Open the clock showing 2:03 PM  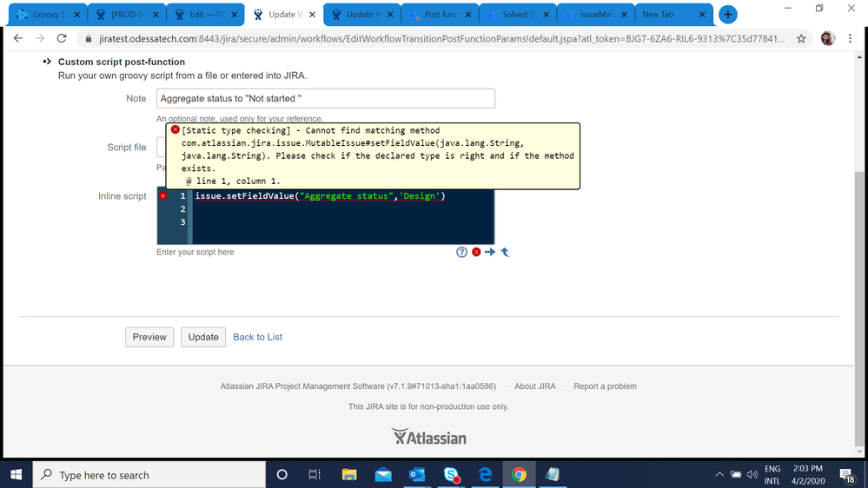808,475
